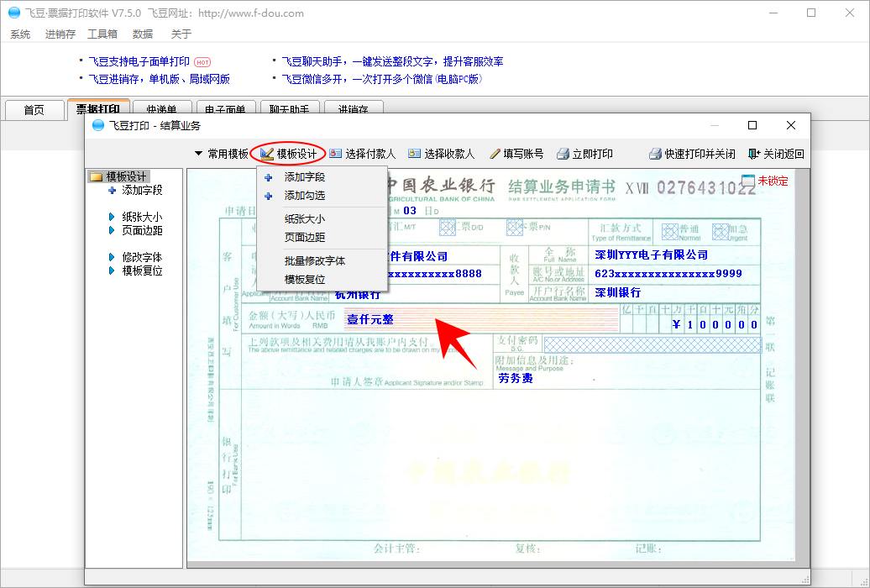
Task: Click the plus icon beside 添加字段 in dropdown menu
Action: [x=269, y=178]
